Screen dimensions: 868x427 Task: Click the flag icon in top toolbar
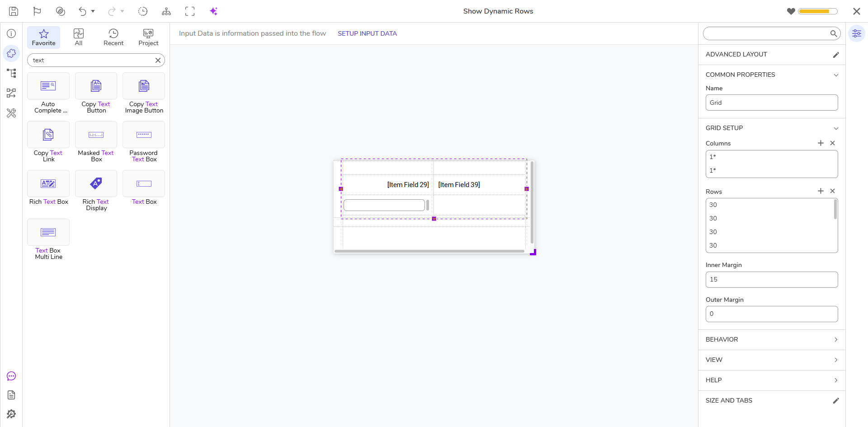pyautogui.click(x=37, y=11)
